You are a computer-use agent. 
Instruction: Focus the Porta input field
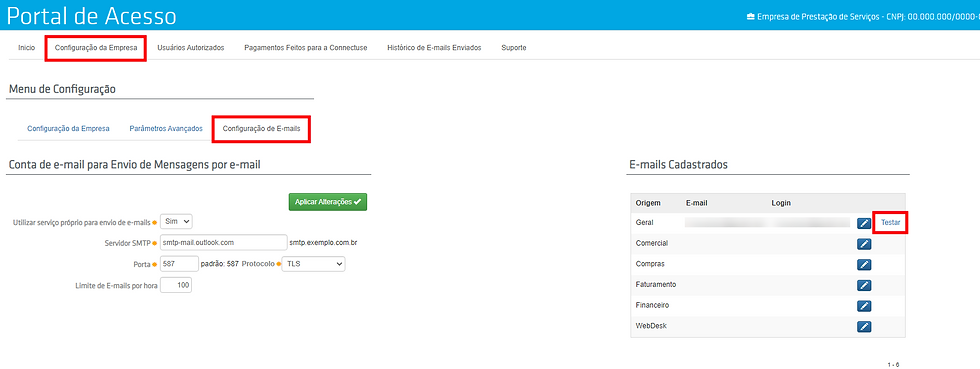tap(179, 264)
